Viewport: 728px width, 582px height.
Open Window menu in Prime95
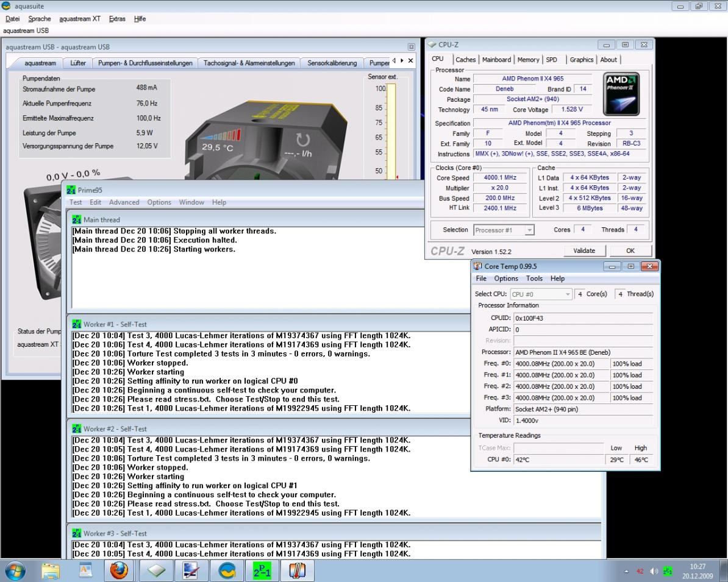click(x=191, y=202)
